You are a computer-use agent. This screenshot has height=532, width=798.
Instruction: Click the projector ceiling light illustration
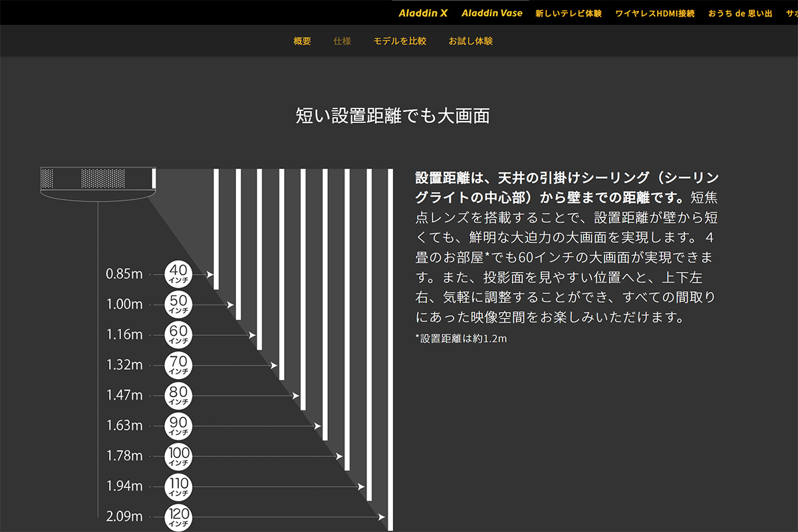point(98,182)
